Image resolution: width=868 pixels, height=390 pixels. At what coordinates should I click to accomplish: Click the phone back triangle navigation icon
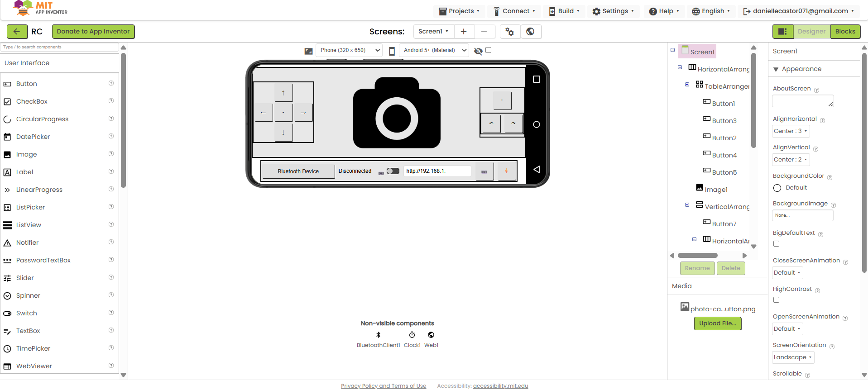pos(537,169)
